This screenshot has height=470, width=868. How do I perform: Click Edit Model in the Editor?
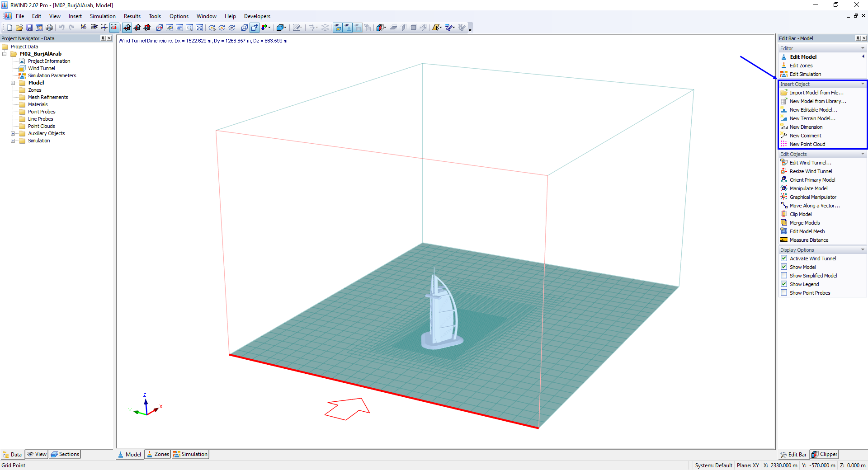[803, 57]
